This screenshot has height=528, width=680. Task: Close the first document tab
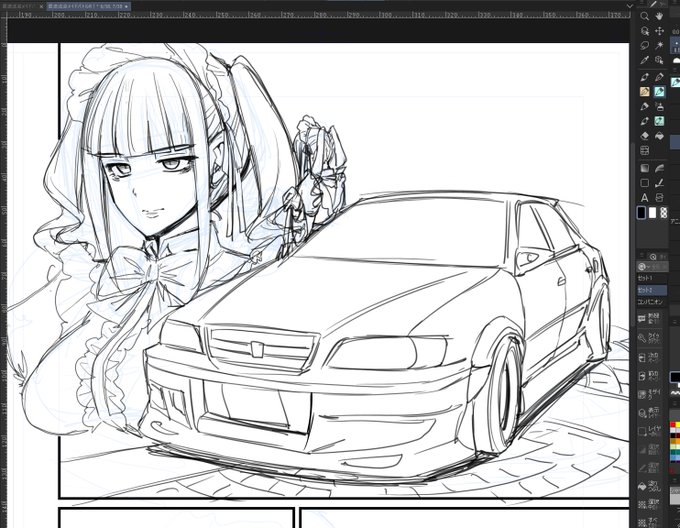click(42, 7)
